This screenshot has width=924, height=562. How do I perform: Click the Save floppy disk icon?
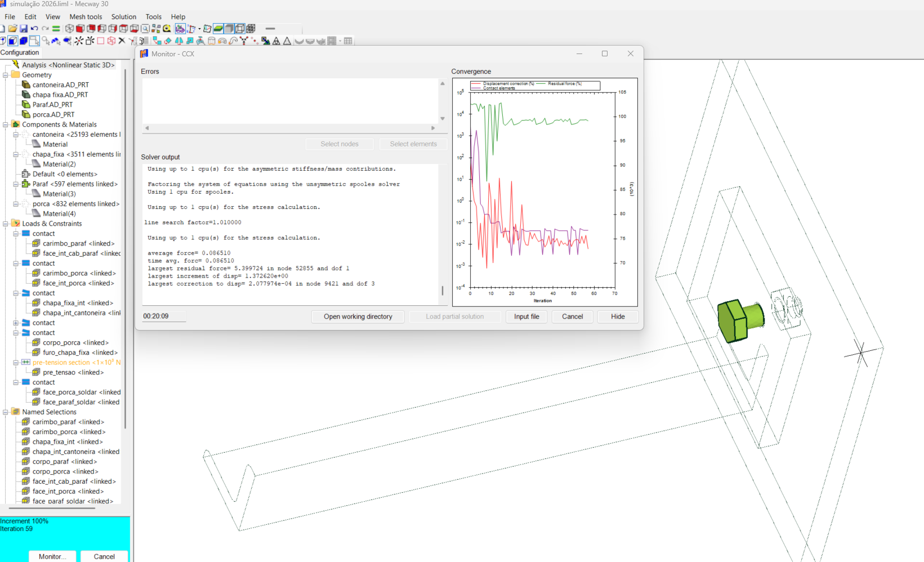(24, 29)
